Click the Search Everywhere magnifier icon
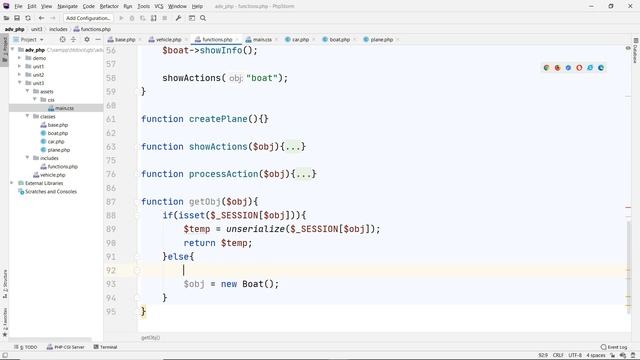Image resolution: width=640 pixels, height=360 pixels. 203,18
